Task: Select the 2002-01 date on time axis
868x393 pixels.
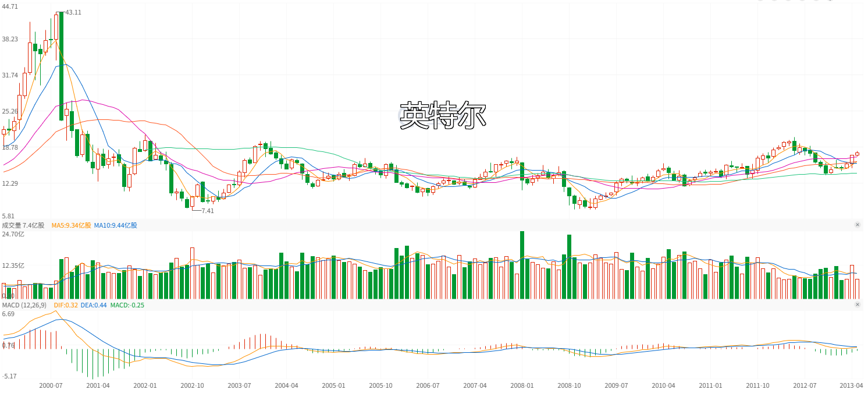Action: [x=145, y=385]
